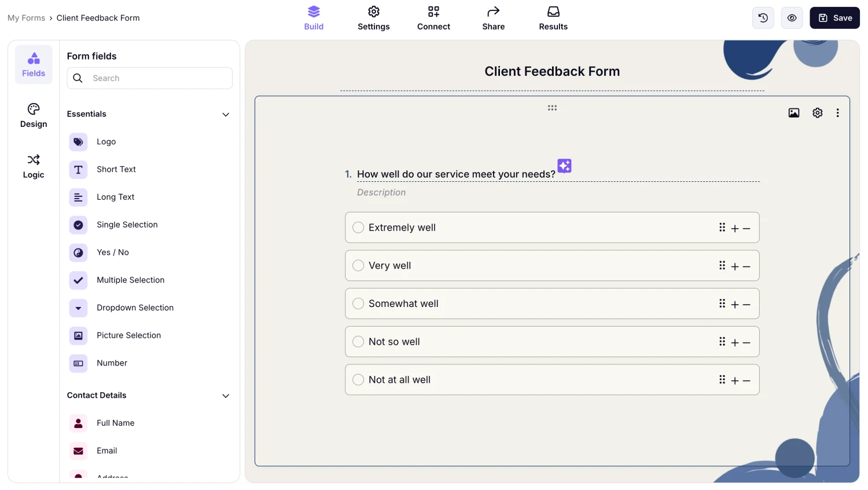This screenshot has width=868, height=490.
Task: Select the Not at all well radio option
Action: pos(358,379)
